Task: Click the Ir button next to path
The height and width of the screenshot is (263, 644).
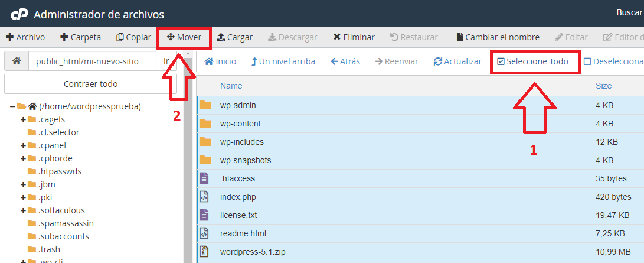Action: (x=167, y=61)
